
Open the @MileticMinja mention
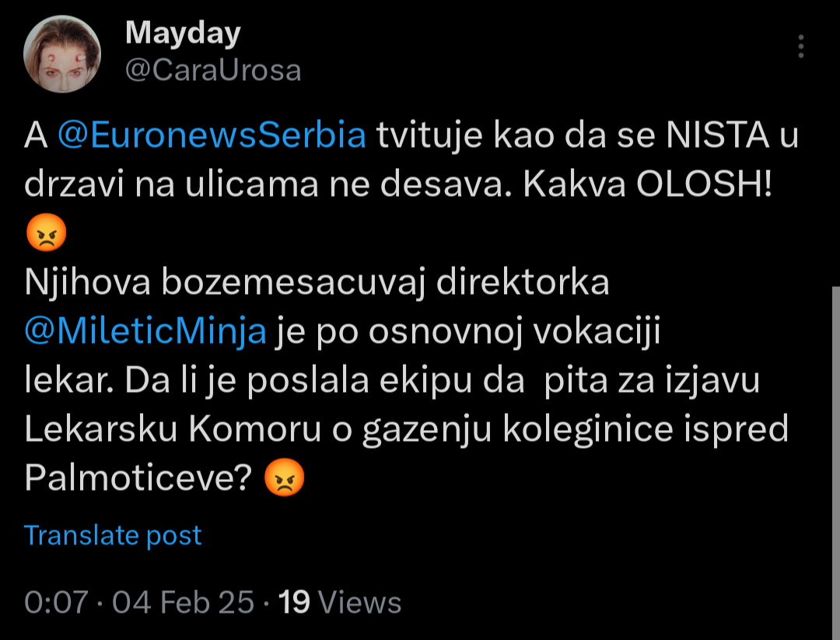click(x=146, y=333)
